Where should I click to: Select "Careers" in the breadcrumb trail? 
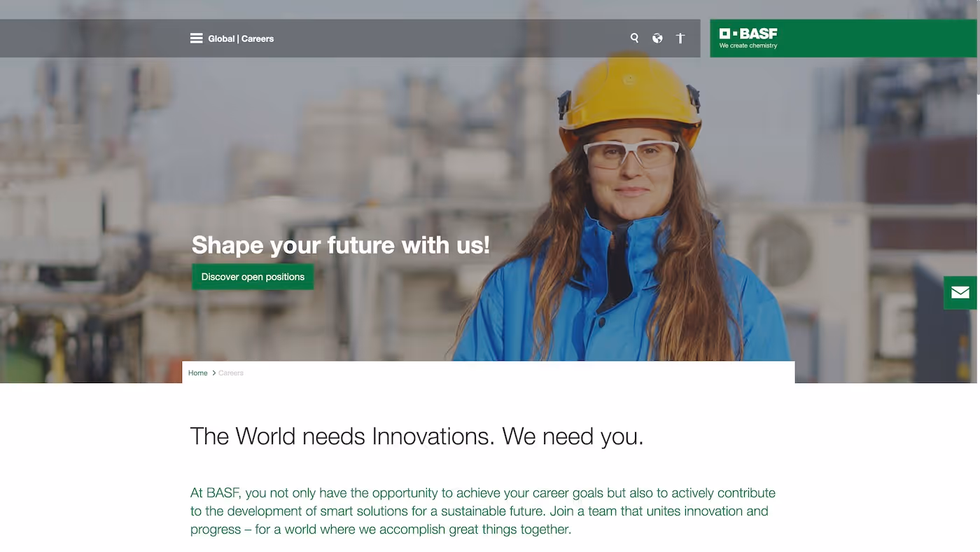pyautogui.click(x=230, y=372)
